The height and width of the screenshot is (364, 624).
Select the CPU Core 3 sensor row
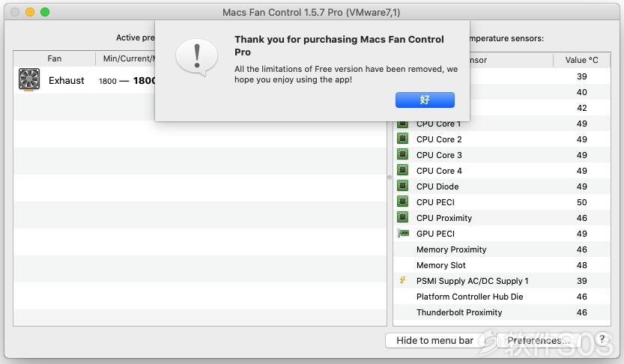pos(502,155)
